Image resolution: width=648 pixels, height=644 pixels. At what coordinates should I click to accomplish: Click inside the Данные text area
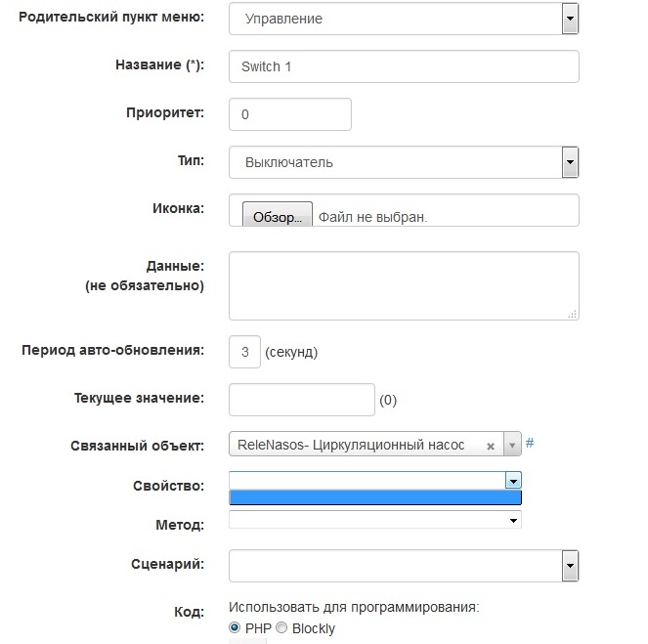403,285
